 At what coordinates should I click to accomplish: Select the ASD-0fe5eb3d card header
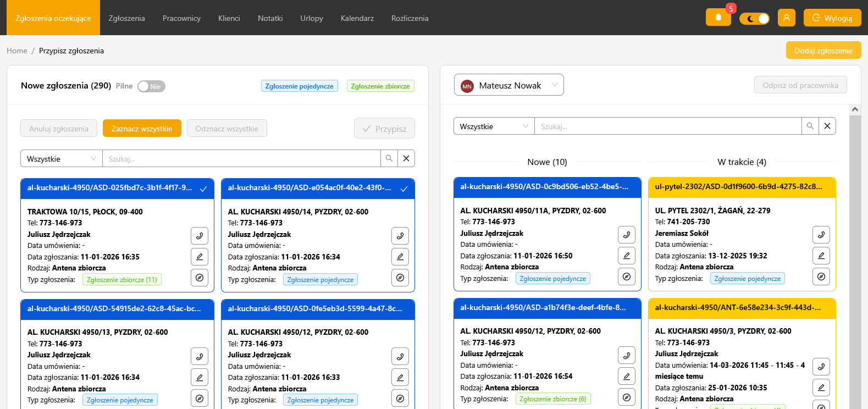[x=318, y=309]
